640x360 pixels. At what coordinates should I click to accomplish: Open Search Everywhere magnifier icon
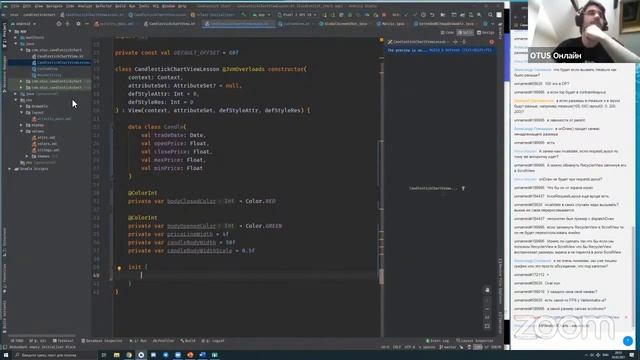point(490,15)
